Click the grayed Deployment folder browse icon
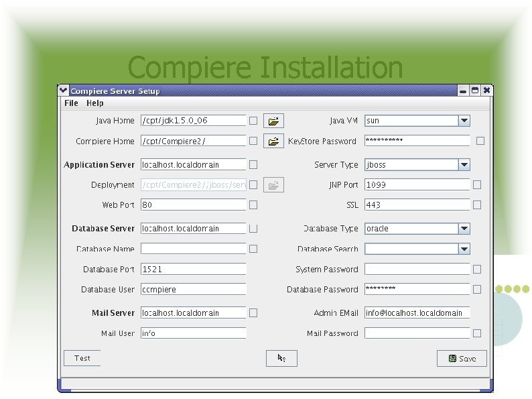The image size is (532, 399). click(273, 185)
